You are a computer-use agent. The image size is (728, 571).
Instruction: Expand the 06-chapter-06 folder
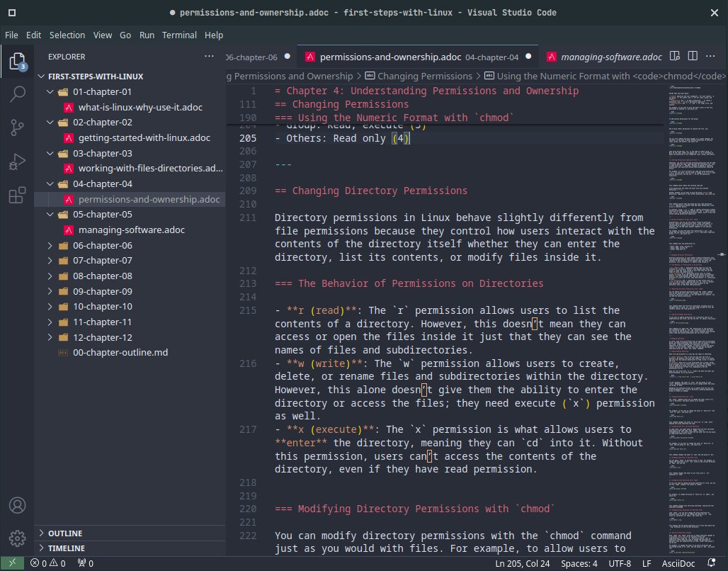click(50, 245)
